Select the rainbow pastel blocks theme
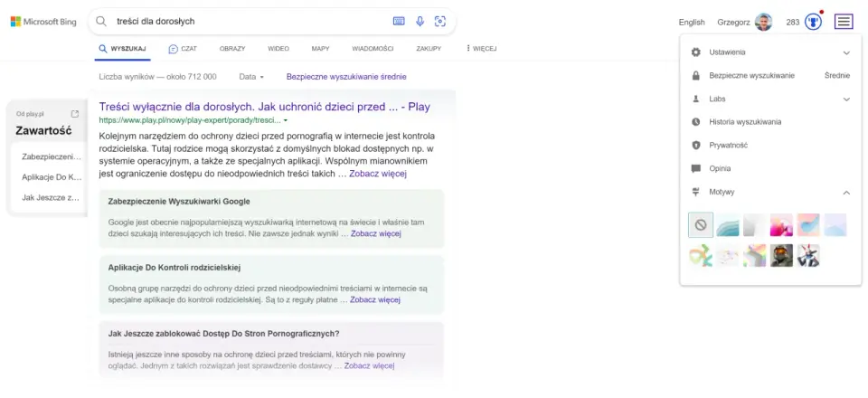The height and width of the screenshot is (398, 868). click(754, 256)
